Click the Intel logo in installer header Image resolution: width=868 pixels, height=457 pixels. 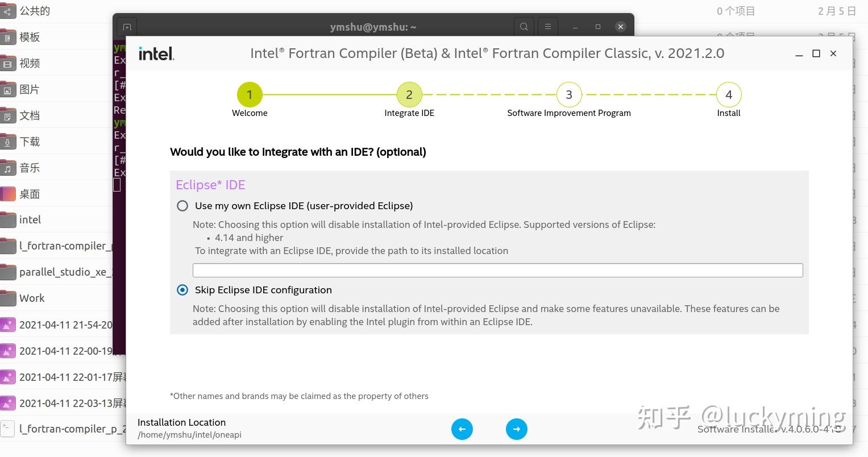coord(156,53)
